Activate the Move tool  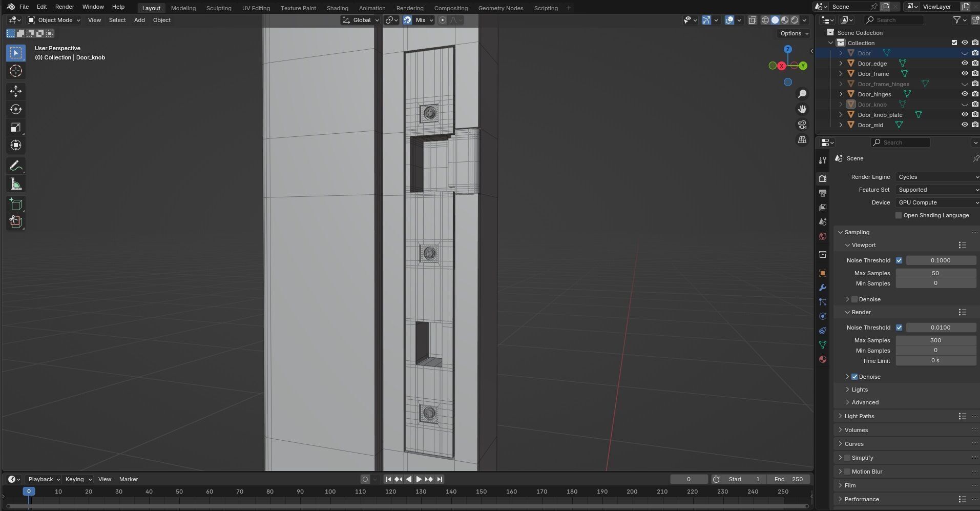16,91
